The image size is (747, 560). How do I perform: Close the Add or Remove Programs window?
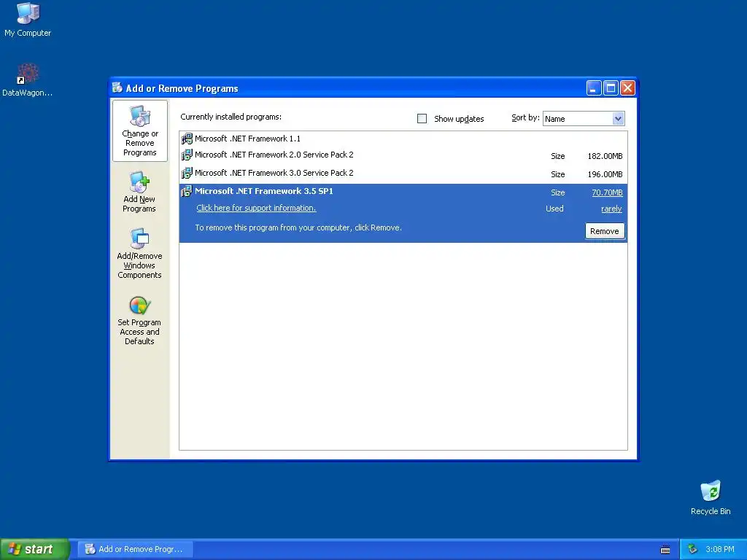[x=628, y=88]
